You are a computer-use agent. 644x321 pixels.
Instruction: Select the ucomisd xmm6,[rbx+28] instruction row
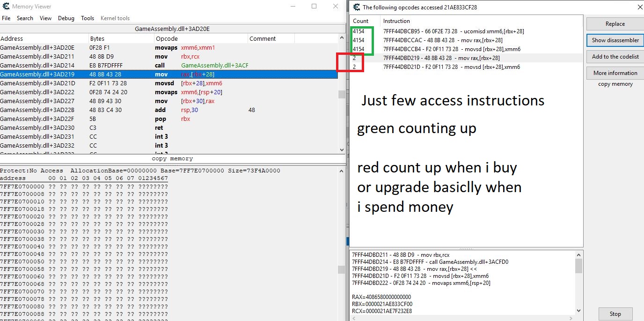coord(453,31)
